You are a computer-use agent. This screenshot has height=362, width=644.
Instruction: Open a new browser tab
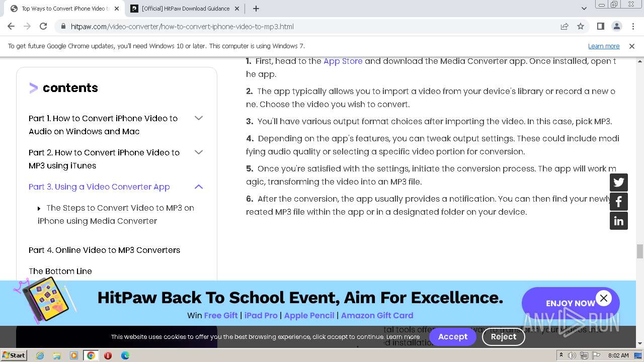coord(256,9)
